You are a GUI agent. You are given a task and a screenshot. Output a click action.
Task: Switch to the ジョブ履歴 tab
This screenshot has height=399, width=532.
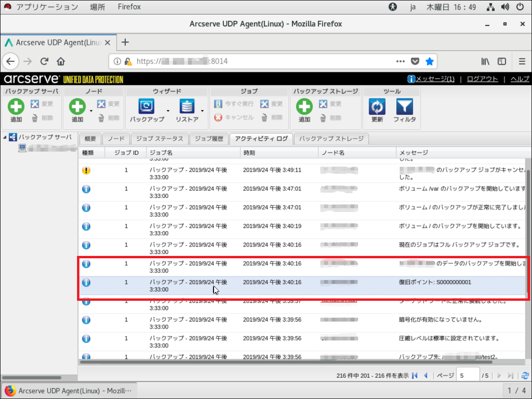tap(209, 139)
